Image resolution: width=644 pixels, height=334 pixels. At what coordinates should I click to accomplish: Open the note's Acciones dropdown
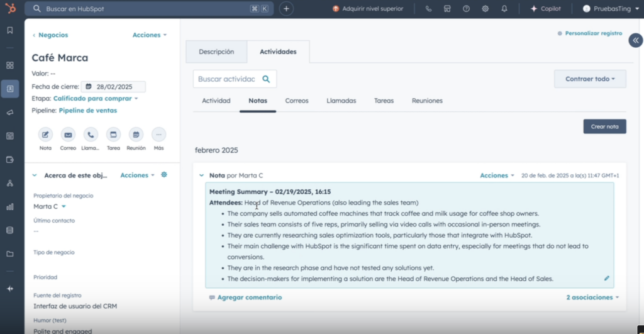click(x=497, y=175)
